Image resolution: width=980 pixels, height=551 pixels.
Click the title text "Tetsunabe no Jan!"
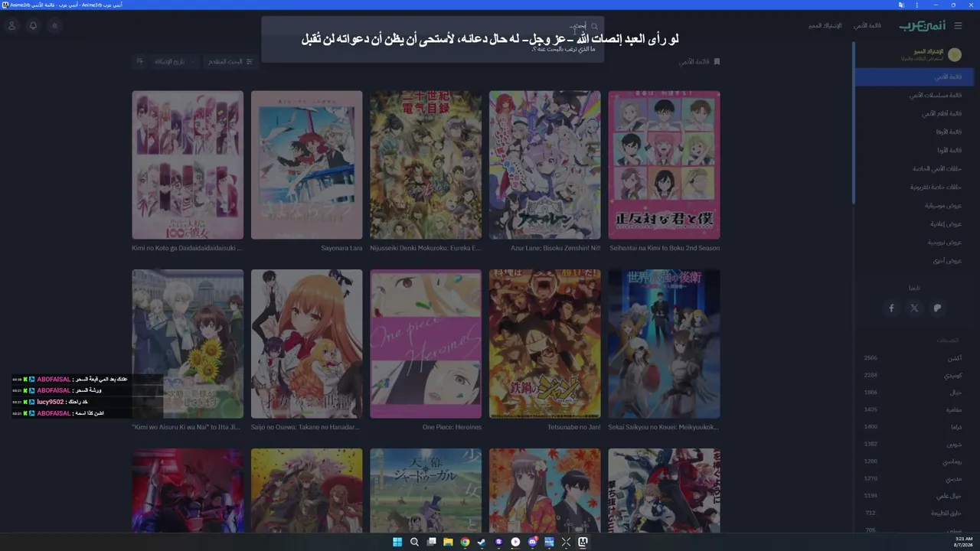[x=574, y=427]
